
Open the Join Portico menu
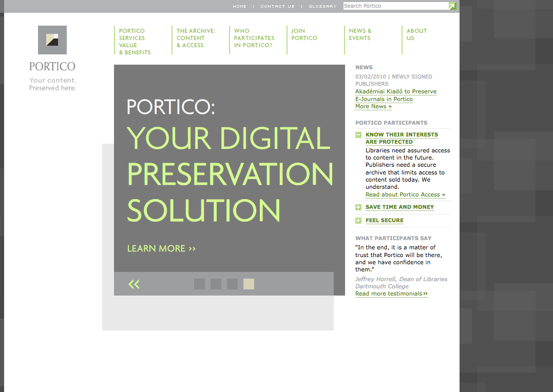pyautogui.click(x=304, y=34)
